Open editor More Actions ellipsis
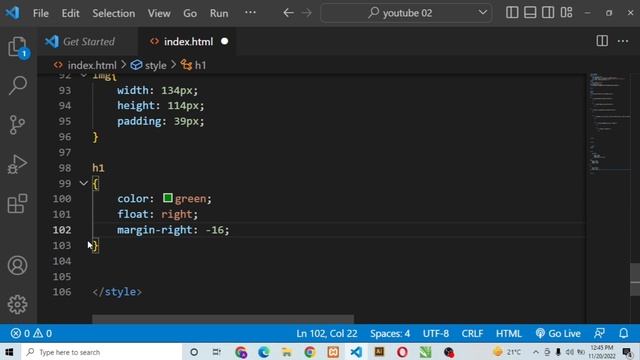The width and height of the screenshot is (640, 360). pyautogui.click(x=623, y=41)
